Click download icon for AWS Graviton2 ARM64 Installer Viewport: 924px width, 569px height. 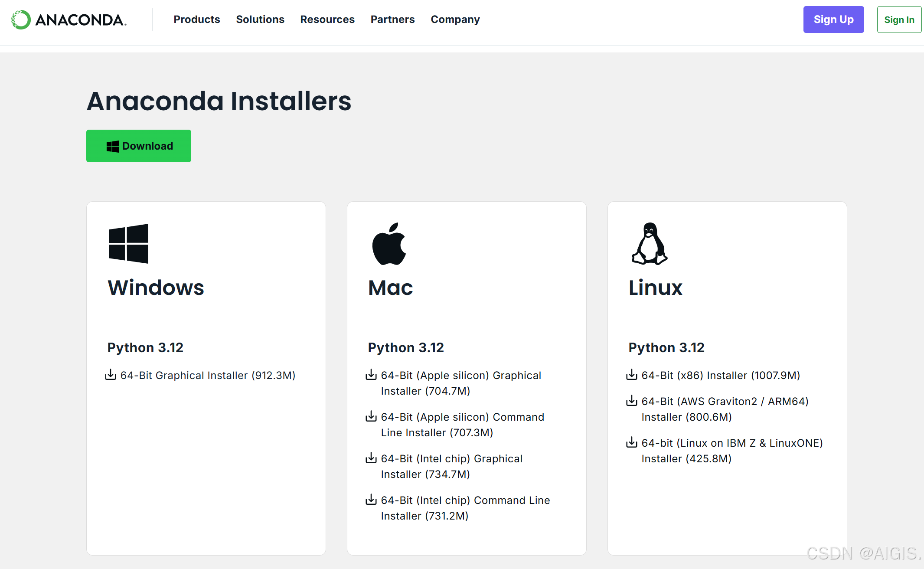[x=632, y=401]
